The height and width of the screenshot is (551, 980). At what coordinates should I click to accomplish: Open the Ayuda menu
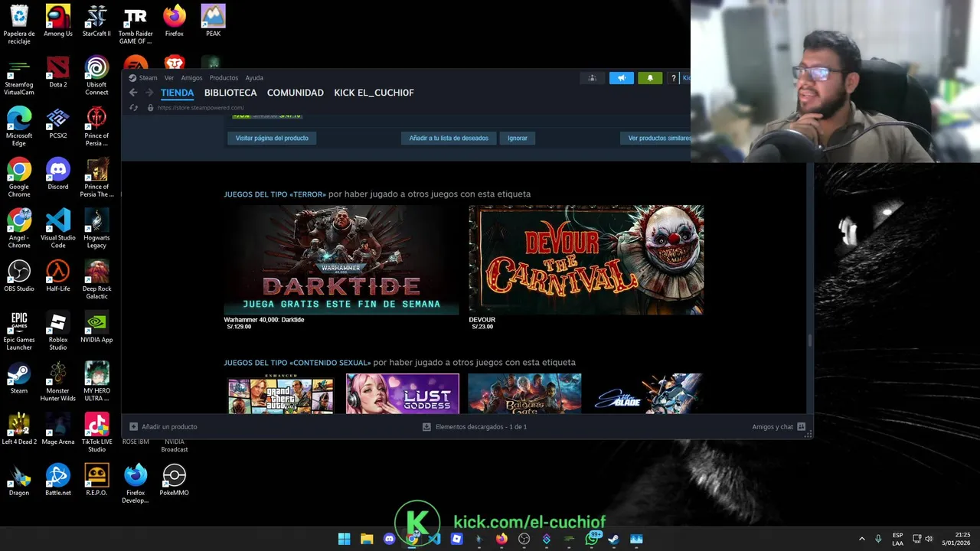(x=254, y=78)
